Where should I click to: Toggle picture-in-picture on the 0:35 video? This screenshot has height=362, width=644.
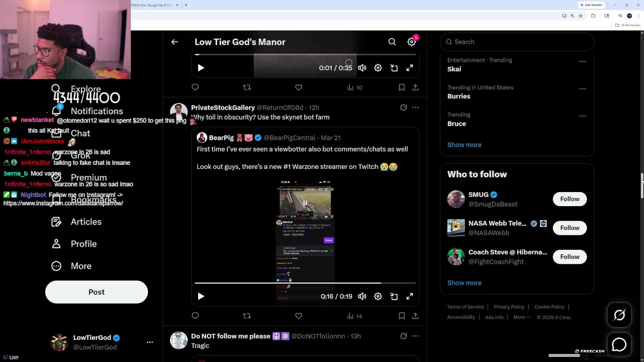[394, 68]
